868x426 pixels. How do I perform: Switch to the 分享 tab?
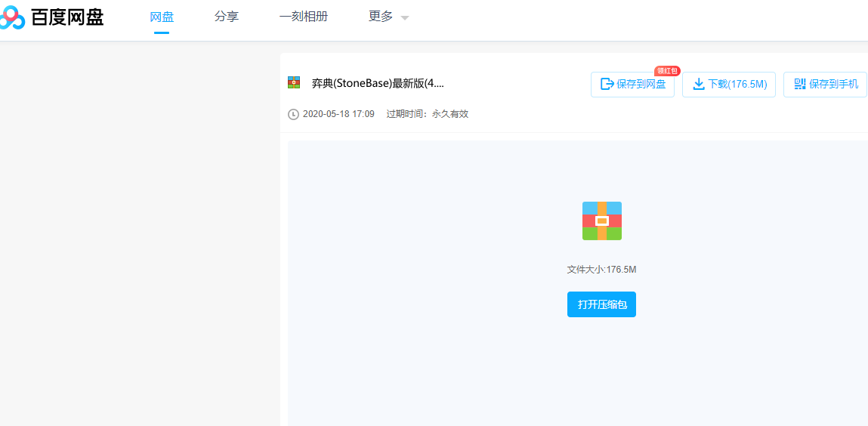coord(227,17)
